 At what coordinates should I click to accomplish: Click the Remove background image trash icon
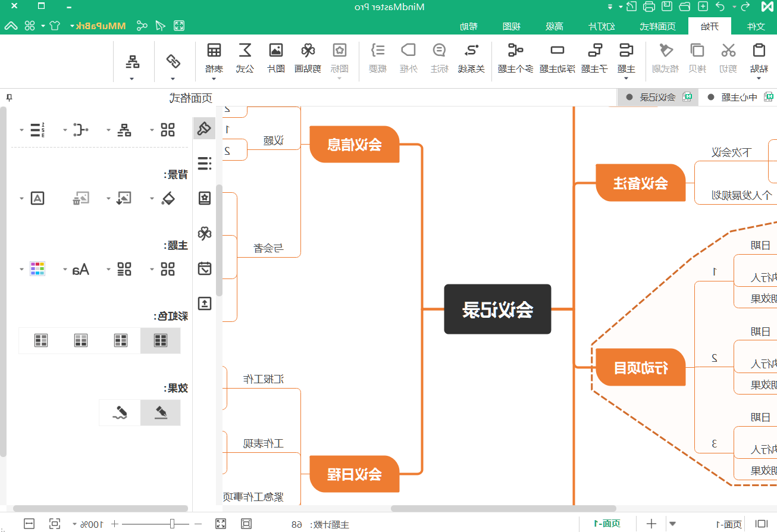pyautogui.click(x=81, y=198)
